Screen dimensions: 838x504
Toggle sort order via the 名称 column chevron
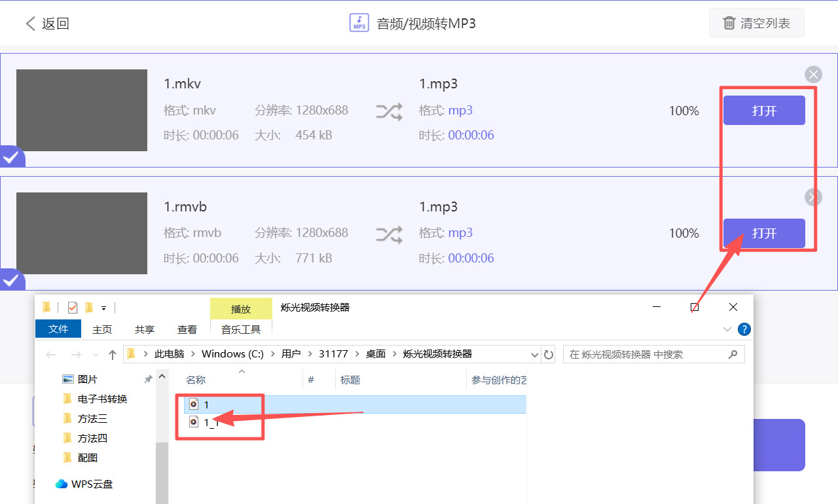point(242,372)
